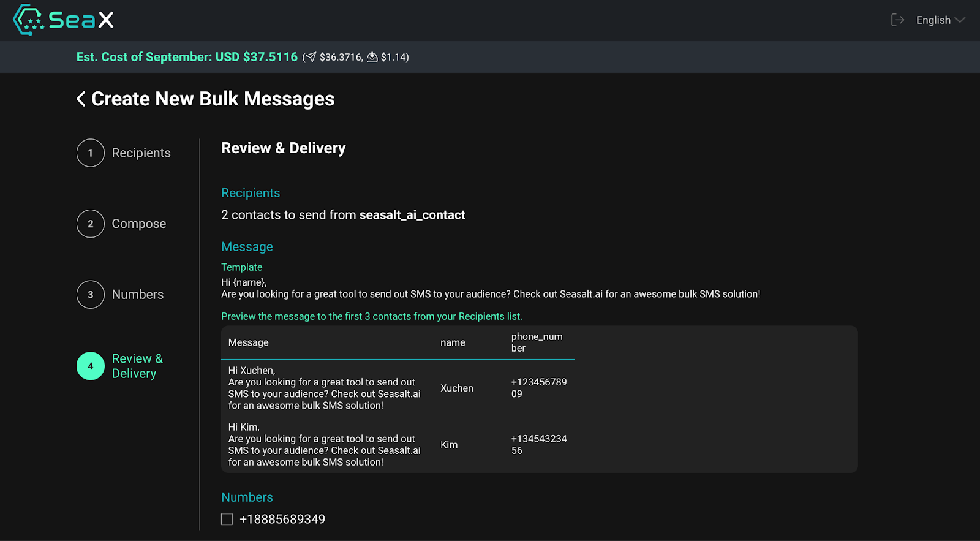The width and height of the screenshot is (980, 541).
Task: Click the SeaX logo in the header
Action: [x=61, y=20]
